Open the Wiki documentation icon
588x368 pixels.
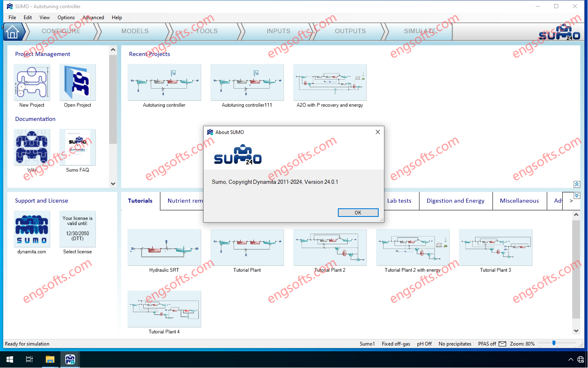[x=32, y=147]
